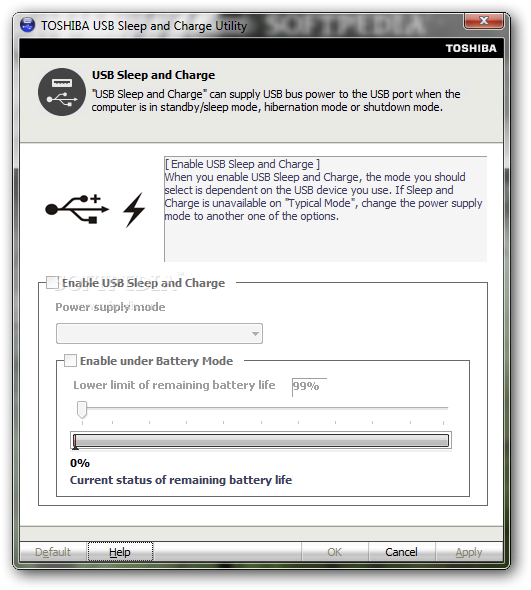Click the remaining battery life progress bar
531x590 pixels.
tap(261, 440)
